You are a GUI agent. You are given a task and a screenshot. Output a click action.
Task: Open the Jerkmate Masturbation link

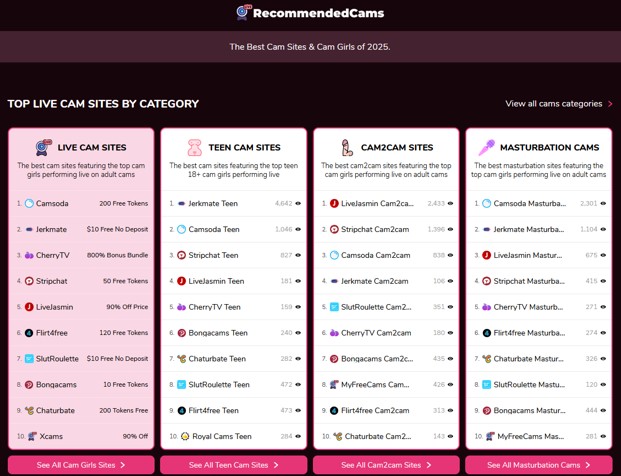pyautogui.click(x=529, y=229)
